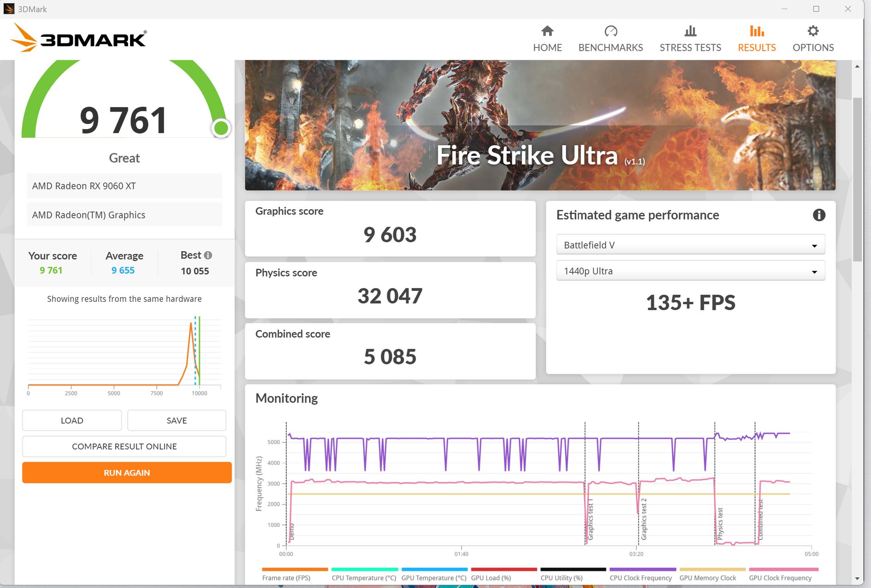Click the Average score 9 655
The height and width of the screenshot is (588, 871).
coord(123,270)
